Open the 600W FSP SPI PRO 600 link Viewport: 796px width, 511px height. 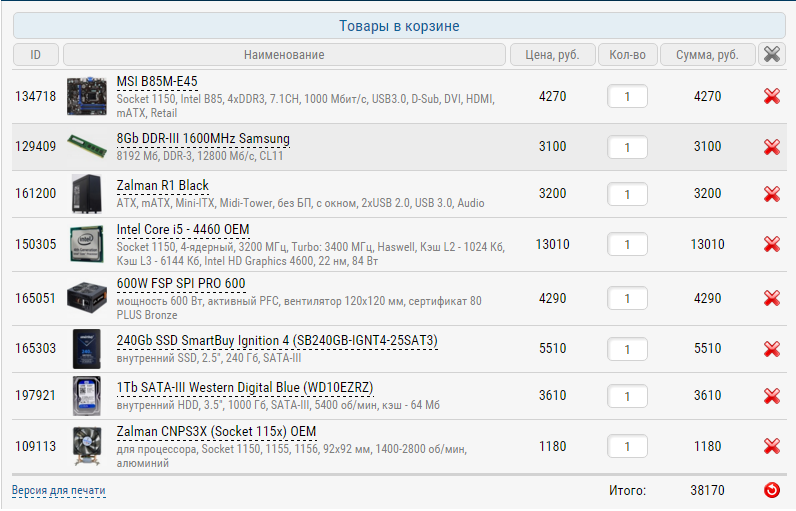tap(181, 284)
